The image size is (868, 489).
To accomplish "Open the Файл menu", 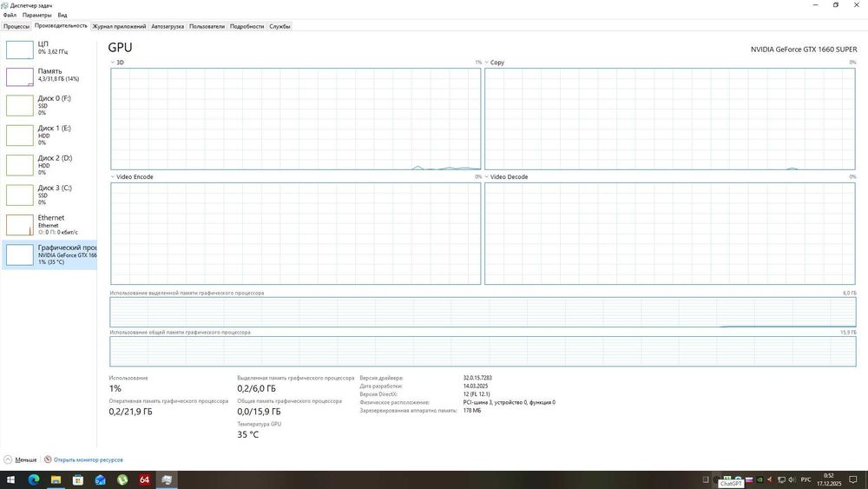I will pos(10,15).
